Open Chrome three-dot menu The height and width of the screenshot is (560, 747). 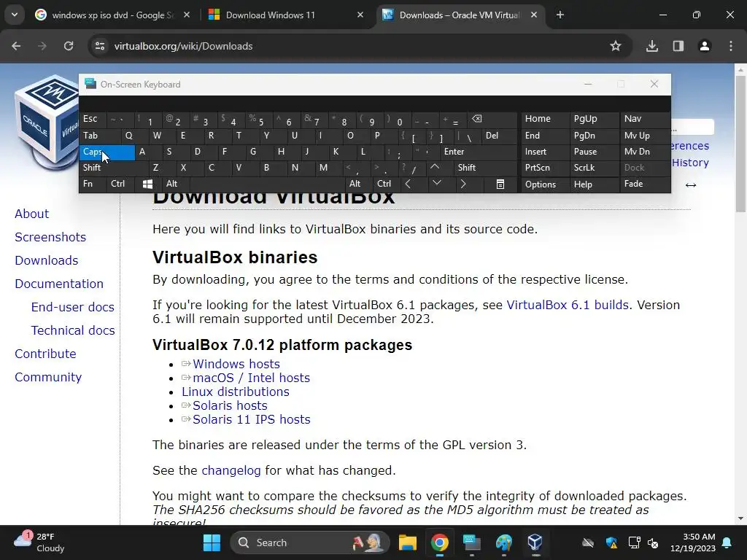(x=731, y=46)
